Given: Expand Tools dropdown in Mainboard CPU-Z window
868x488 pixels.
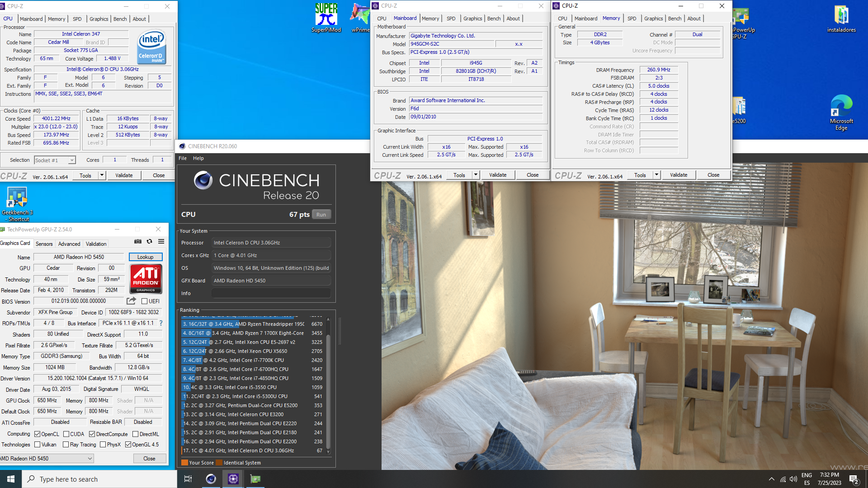Looking at the screenshot, I should (476, 175).
